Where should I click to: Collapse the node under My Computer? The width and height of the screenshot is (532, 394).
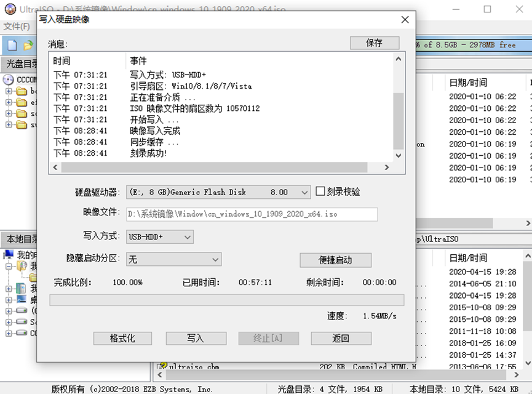(9, 267)
